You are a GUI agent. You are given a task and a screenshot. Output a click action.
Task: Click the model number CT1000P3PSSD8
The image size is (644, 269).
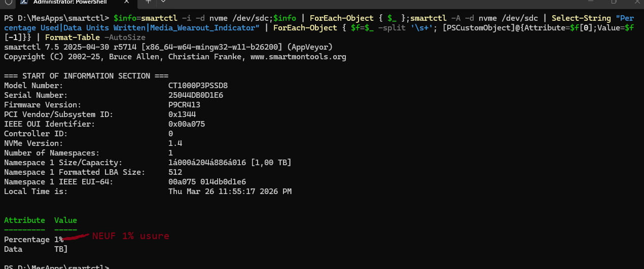(198, 86)
